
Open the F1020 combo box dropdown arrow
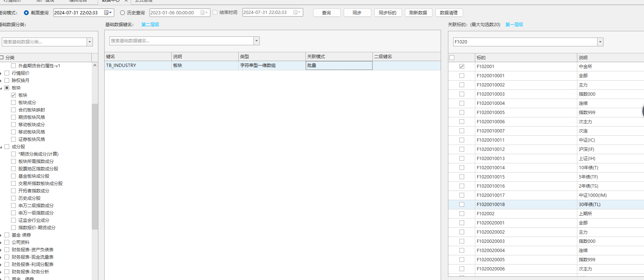pyautogui.click(x=601, y=42)
